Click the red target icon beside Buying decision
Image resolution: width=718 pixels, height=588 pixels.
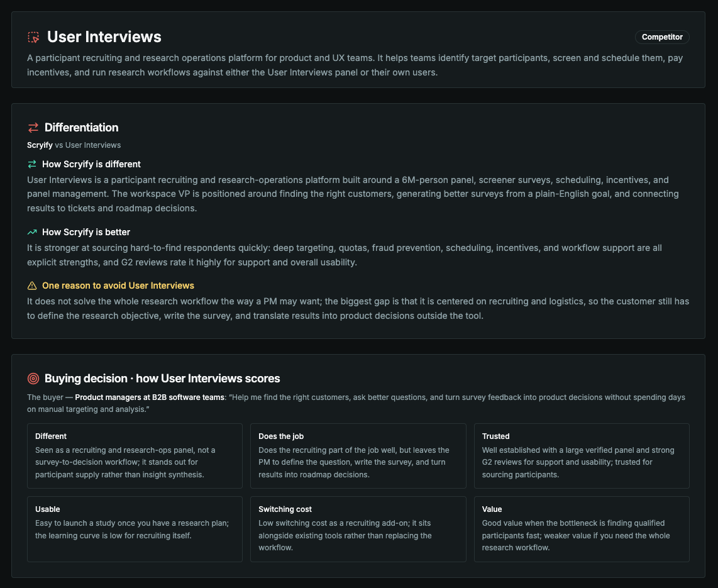(x=33, y=379)
